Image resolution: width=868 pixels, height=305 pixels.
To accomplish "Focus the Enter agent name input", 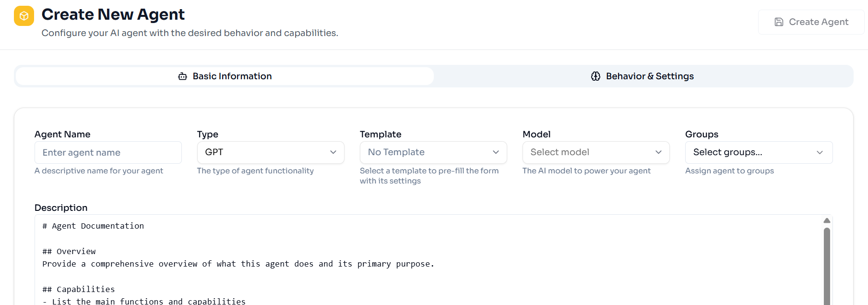I will [108, 153].
